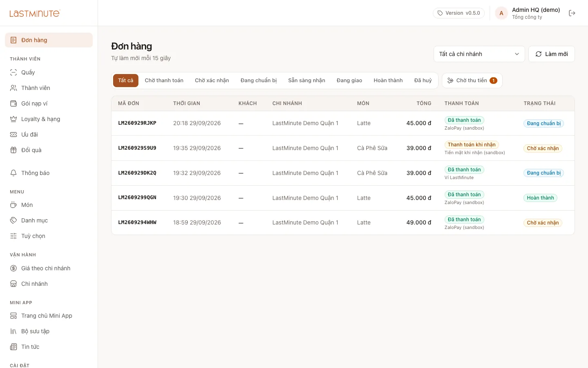The height and width of the screenshot is (368, 588).
Task: Click the Đổi quà gift icon
Action: point(13,150)
